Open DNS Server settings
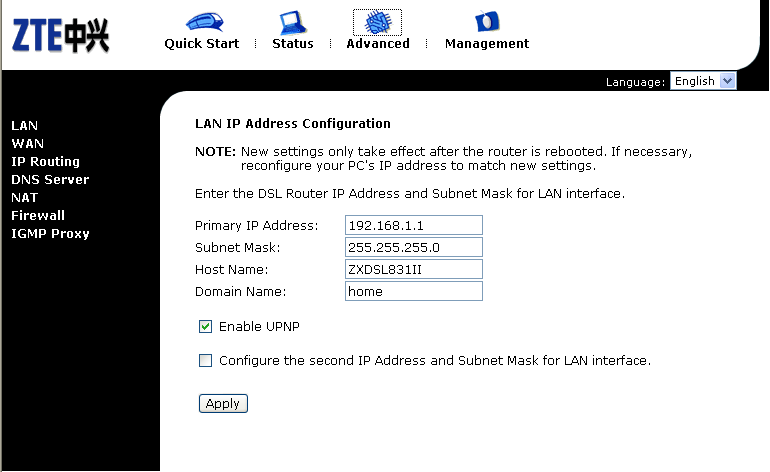This screenshot has height=472, width=770. tap(50, 180)
